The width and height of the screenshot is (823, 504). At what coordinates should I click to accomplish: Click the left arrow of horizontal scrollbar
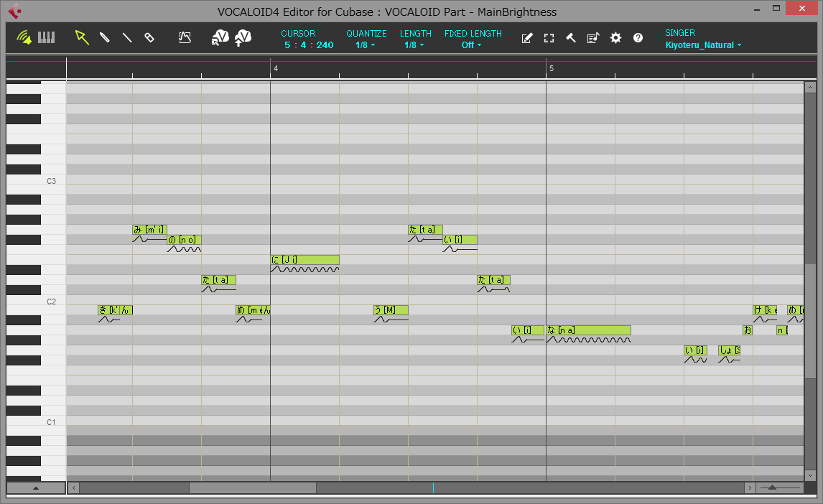point(73,487)
